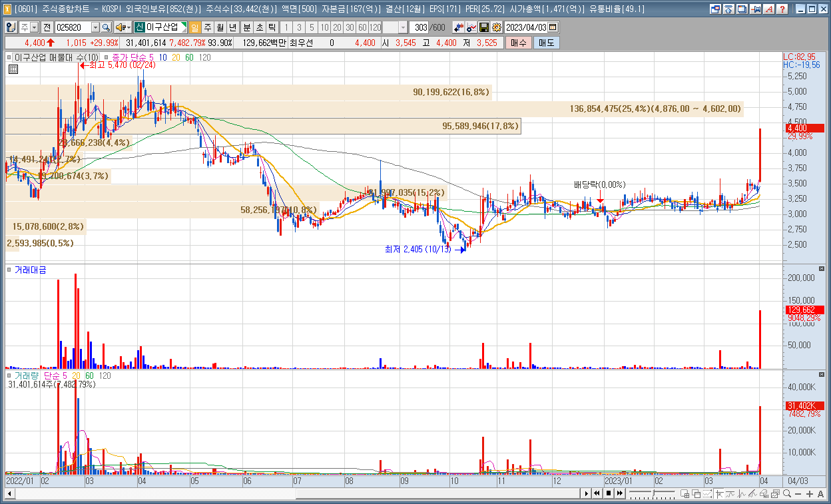
Task: Open the dropdown arrow beside speaker icon
Action: (129, 27)
